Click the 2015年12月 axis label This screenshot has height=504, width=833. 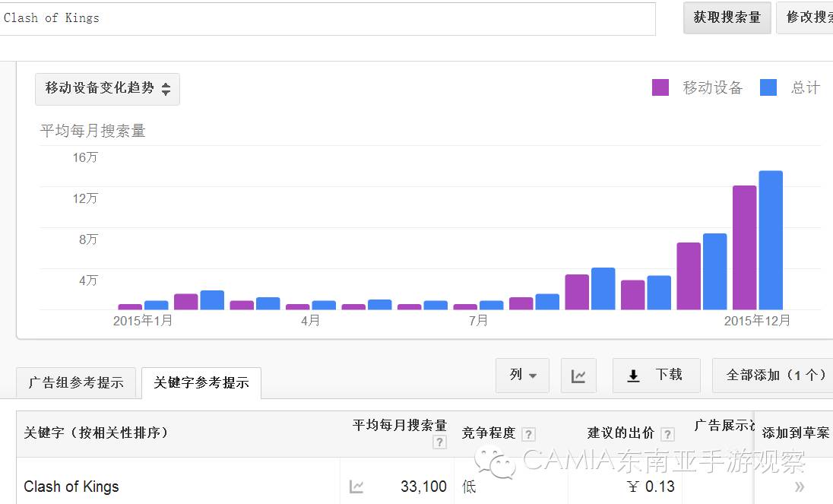click(x=757, y=321)
